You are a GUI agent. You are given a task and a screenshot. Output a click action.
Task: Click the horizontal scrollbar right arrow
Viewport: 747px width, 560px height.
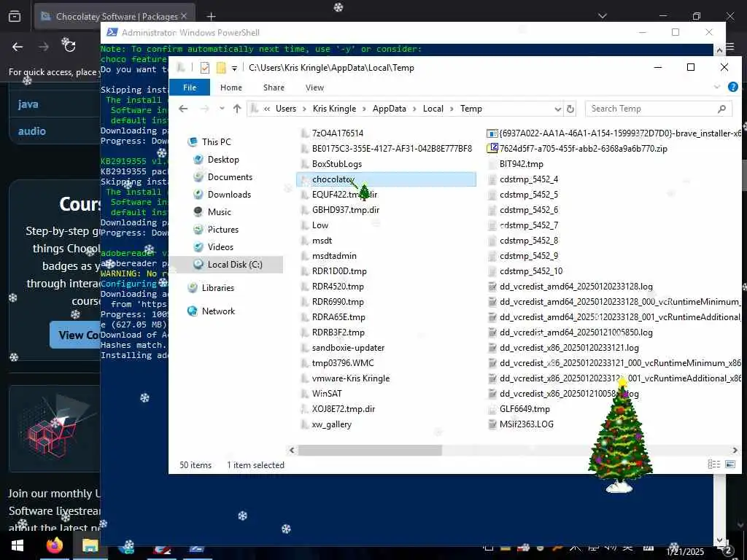point(735,450)
